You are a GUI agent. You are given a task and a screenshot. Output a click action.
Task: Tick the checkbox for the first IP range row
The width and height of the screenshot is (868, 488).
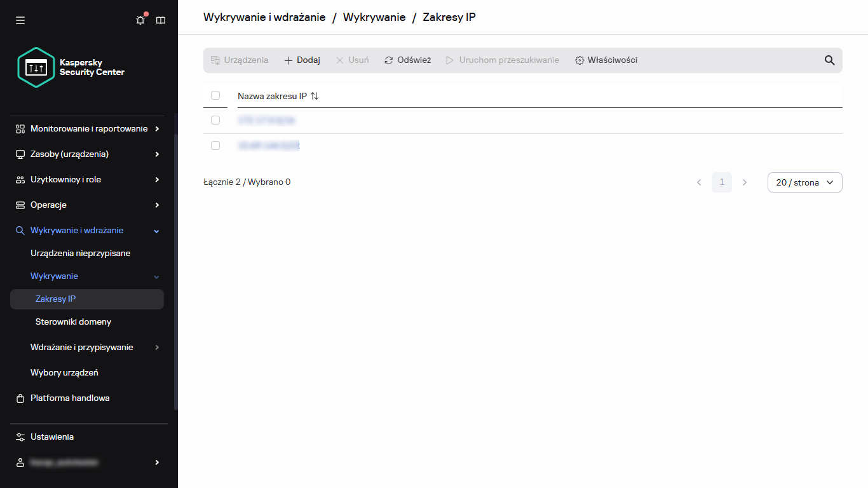coord(215,119)
